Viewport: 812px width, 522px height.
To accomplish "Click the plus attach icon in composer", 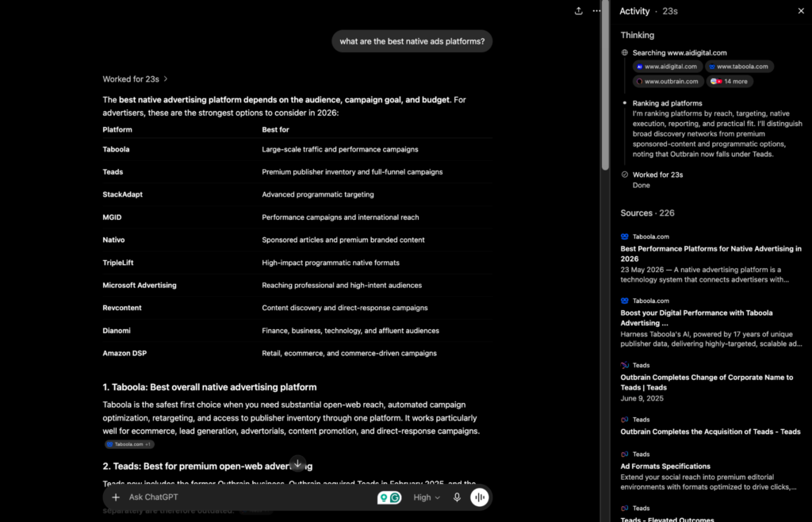I will point(116,497).
